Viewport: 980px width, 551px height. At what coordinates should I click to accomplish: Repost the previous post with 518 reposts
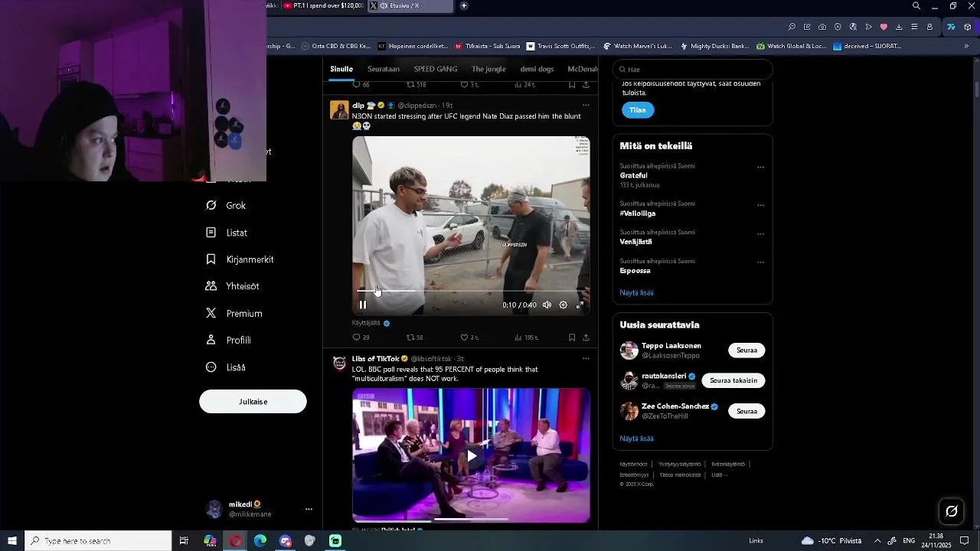416,84
